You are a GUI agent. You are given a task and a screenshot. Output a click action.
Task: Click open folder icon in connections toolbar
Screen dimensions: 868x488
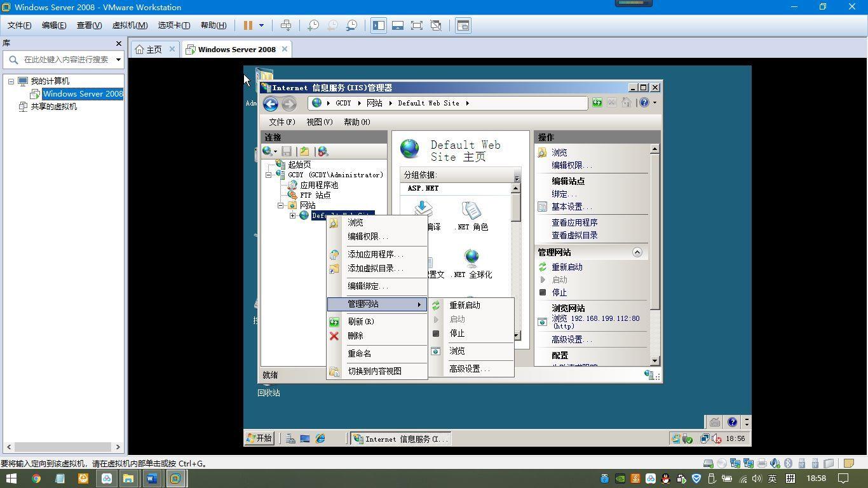click(x=304, y=151)
